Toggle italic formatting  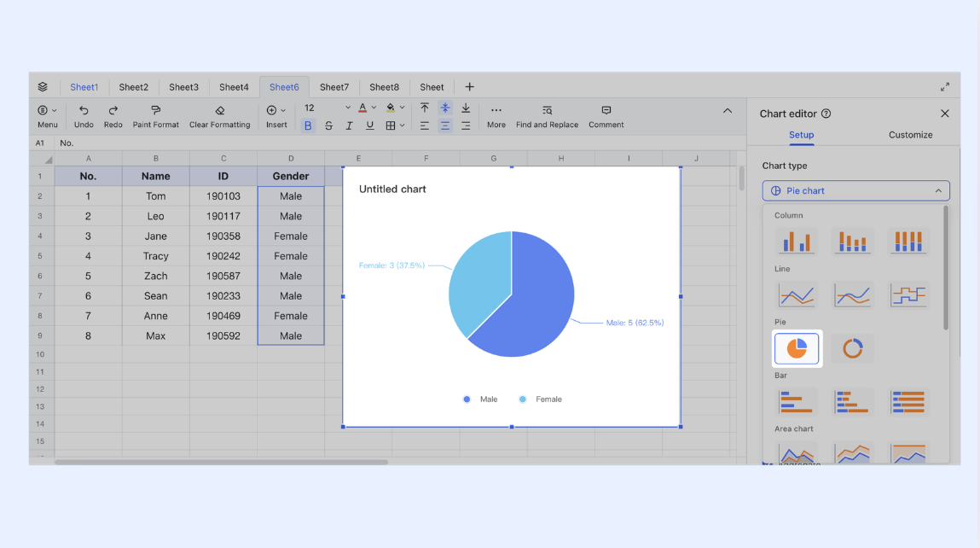(350, 125)
